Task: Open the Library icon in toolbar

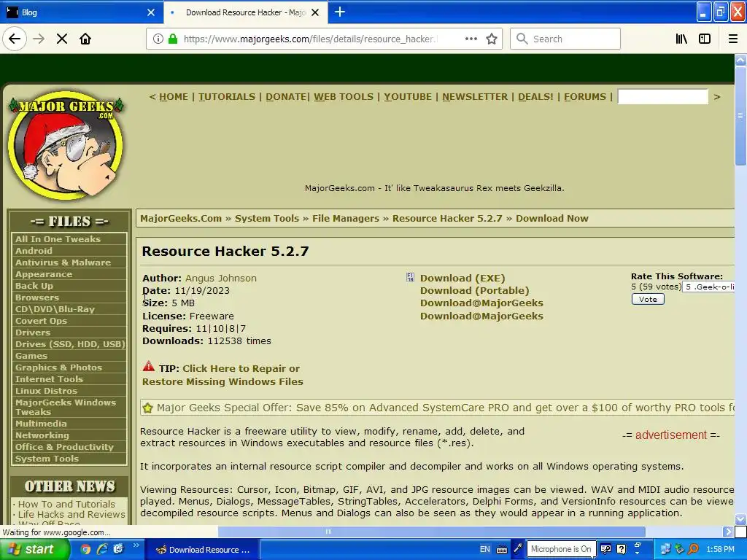Action: [x=681, y=39]
